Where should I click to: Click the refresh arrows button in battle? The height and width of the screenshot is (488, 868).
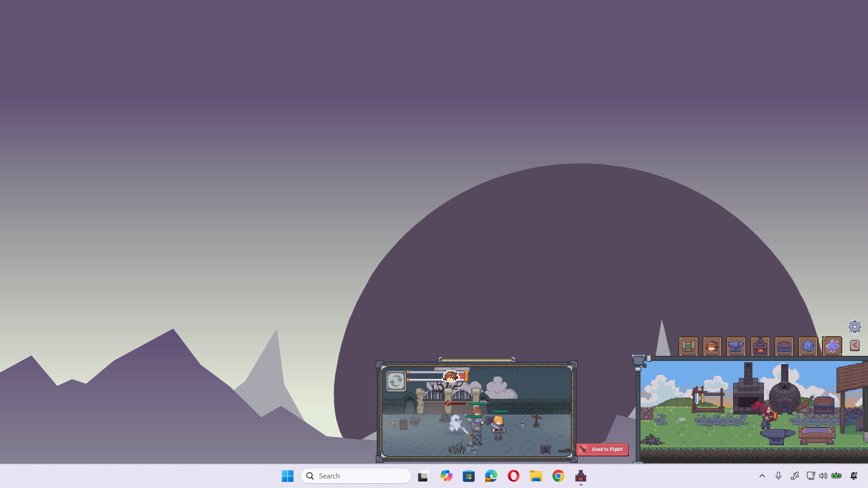point(396,381)
